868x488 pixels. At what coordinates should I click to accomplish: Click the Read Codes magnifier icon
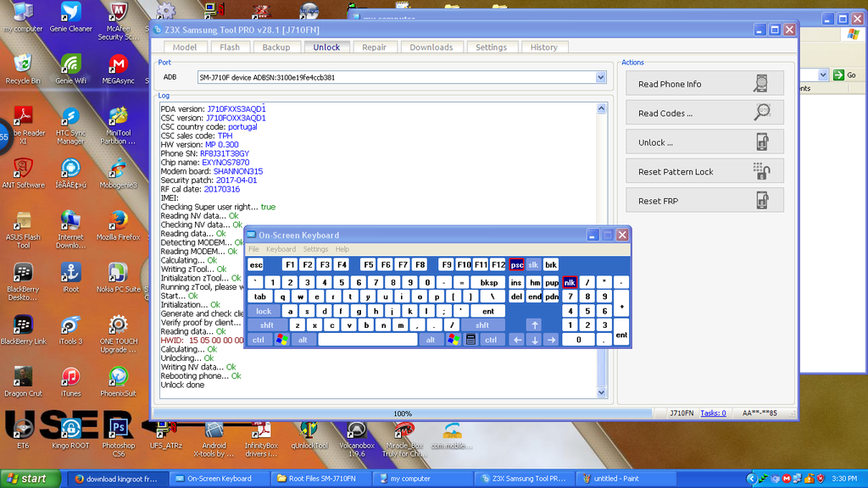point(762,113)
